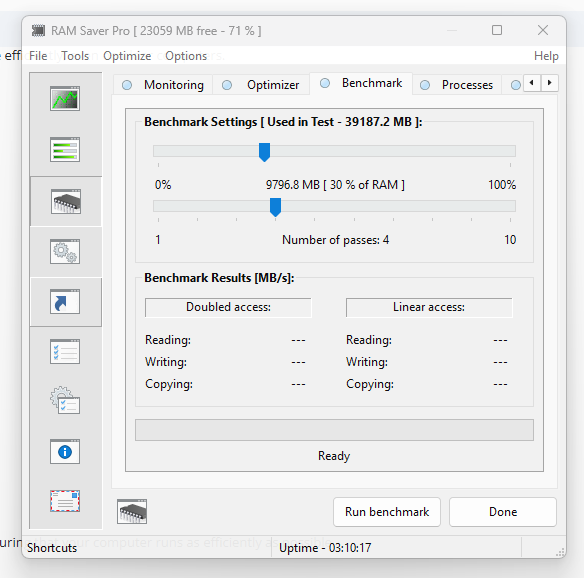Click the "9796.8 MB [ 30 % of RAM ]" value
The height and width of the screenshot is (578, 584).
pos(335,185)
